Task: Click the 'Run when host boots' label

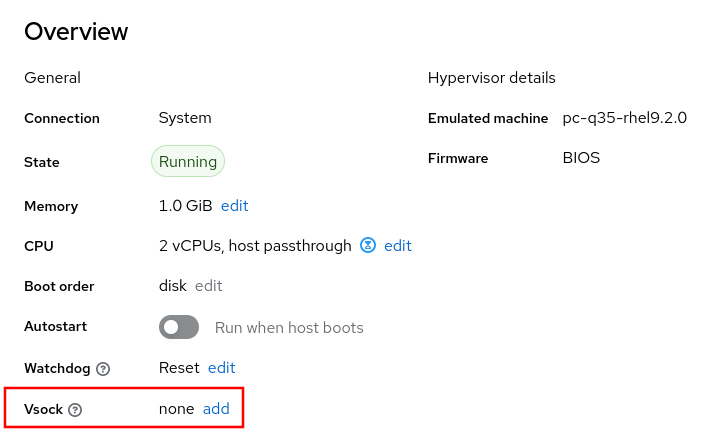Action: (x=289, y=328)
